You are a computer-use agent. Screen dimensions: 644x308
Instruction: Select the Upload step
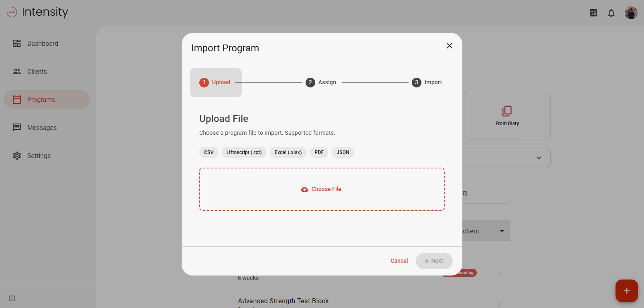coord(216,82)
